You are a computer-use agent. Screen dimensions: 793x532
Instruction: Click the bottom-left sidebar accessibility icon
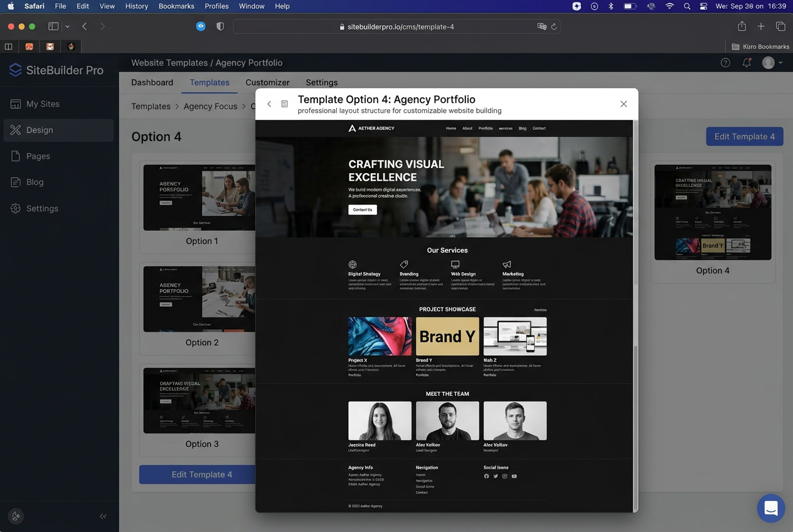pos(16,516)
